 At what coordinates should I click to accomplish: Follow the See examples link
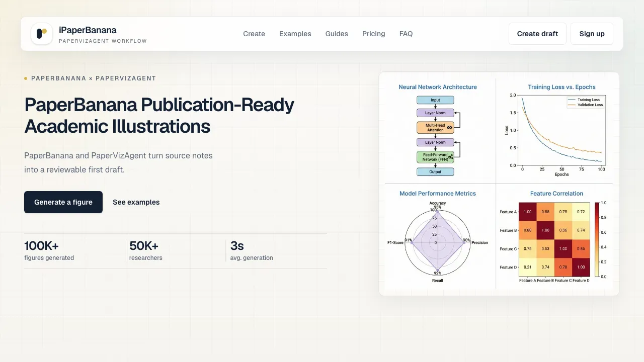(x=136, y=202)
